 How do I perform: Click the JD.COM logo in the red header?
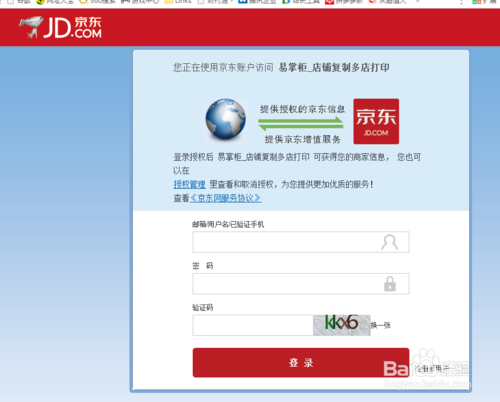(x=60, y=27)
